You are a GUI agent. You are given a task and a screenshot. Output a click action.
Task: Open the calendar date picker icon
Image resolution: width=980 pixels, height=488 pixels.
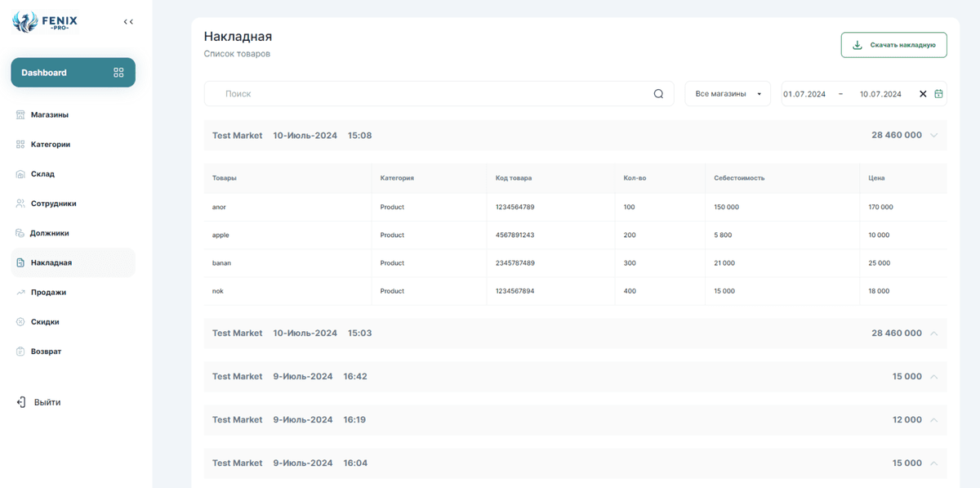click(938, 94)
